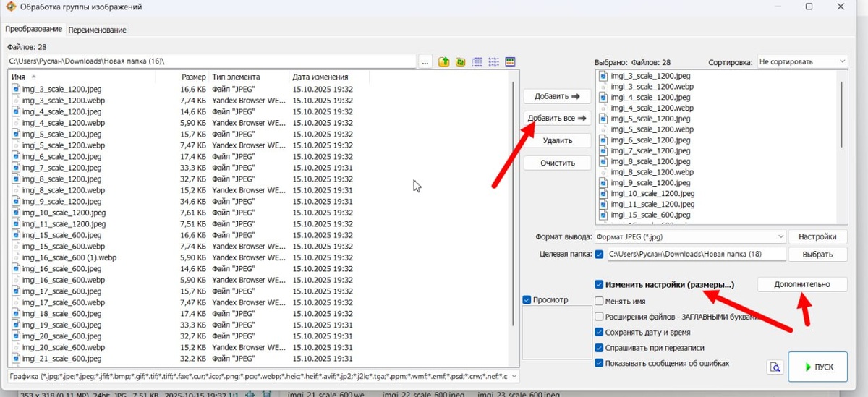Toggle Спрашивать при перезаписи
The image size is (868, 397).
click(x=599, y=348)
